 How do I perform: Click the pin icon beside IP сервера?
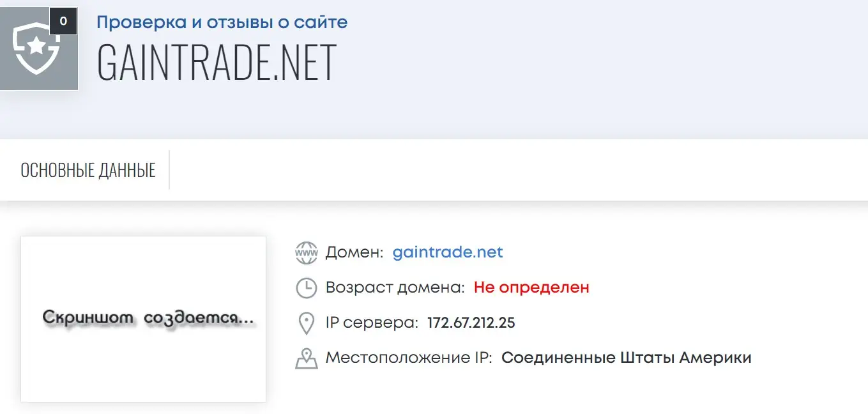[x=307, y=323]
